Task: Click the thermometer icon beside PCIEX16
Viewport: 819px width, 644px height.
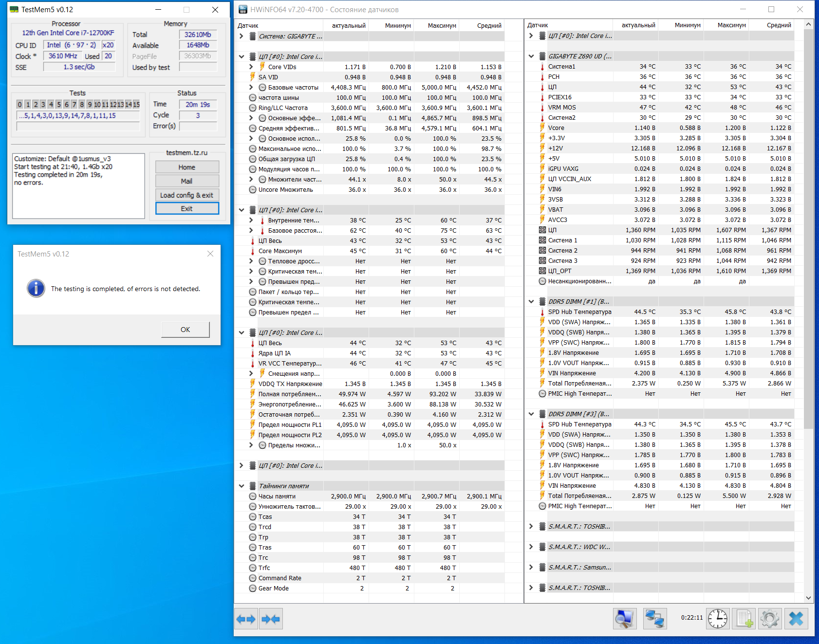Action: (x=542, y=97)
